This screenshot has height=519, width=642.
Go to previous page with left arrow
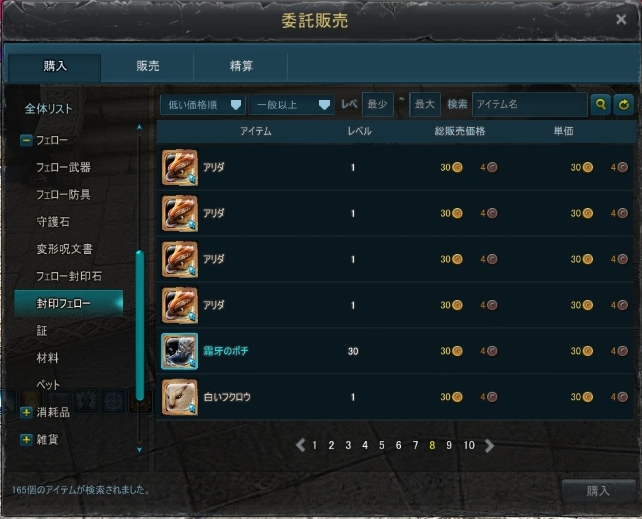pyautogui.click(x=301, y=445)
